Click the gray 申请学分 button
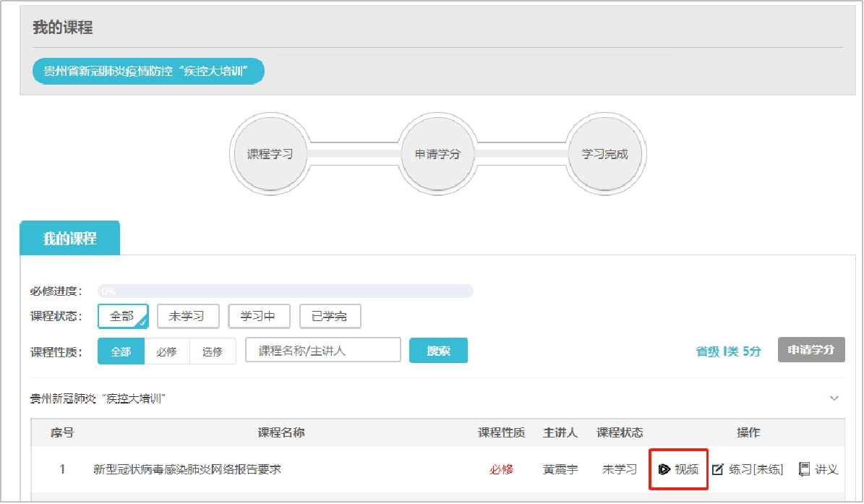This screenshot has width=864, height=504. pyautogui.click(x=811, y=350)
